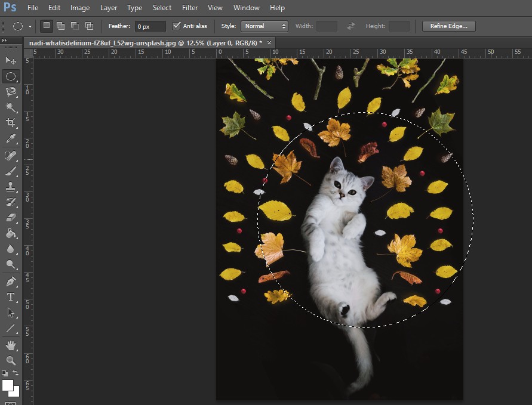Click the Refine Edge button

(448, 26)
